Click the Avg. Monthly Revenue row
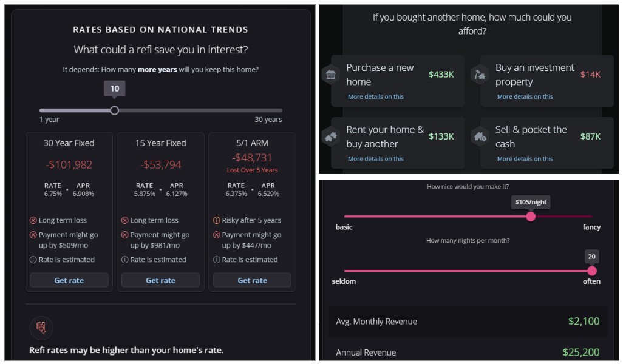Screen dimensions: 623x364 click(x=468, y=322)
